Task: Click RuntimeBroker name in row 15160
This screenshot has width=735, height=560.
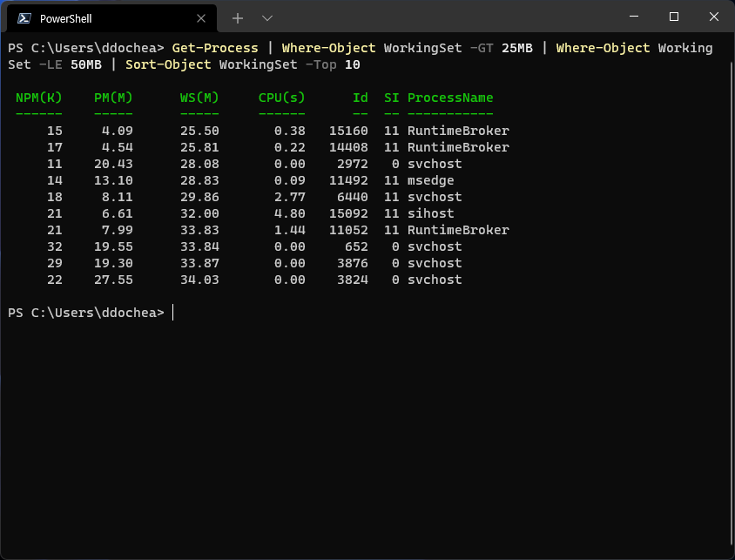Action: [x=458, y=131]
